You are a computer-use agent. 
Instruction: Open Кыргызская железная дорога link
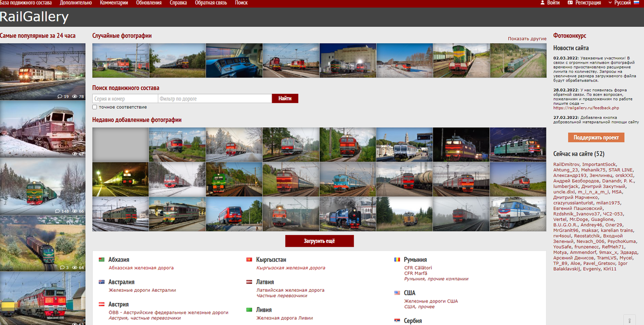(291, 268)
